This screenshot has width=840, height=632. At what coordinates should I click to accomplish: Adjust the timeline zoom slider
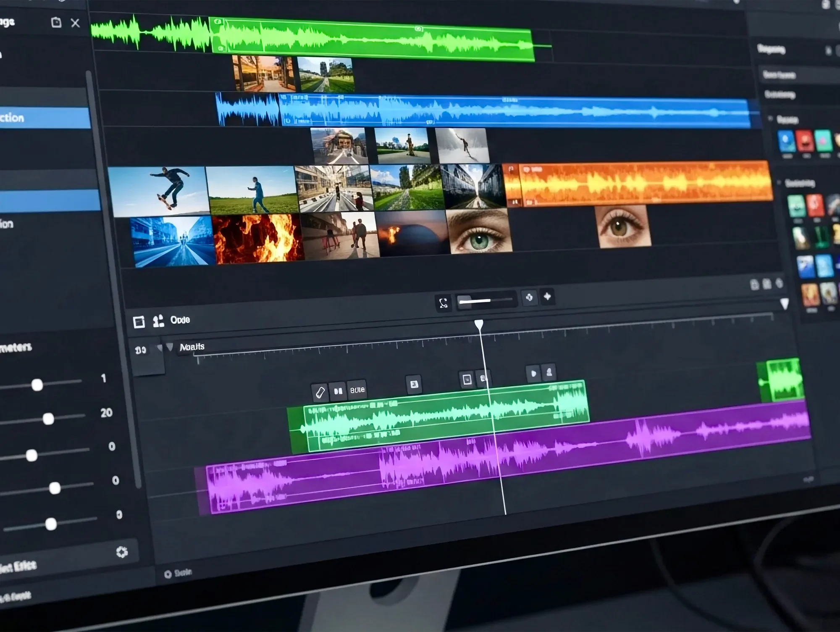point(486,301)
